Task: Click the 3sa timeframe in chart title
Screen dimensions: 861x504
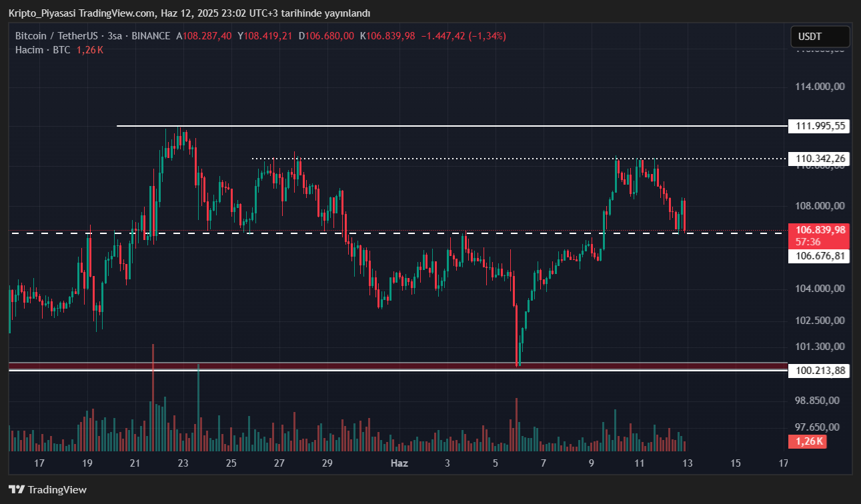Action: [x=115, y=36]
